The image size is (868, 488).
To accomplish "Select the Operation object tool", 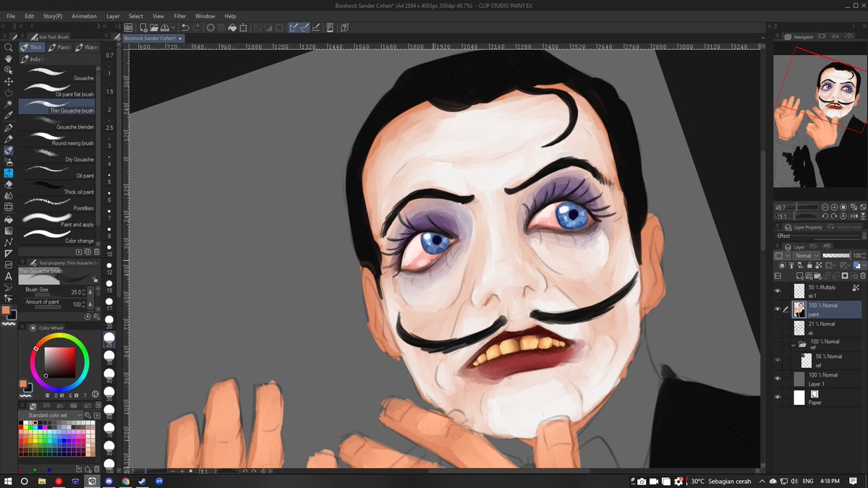I will click(x=9, y=70).
